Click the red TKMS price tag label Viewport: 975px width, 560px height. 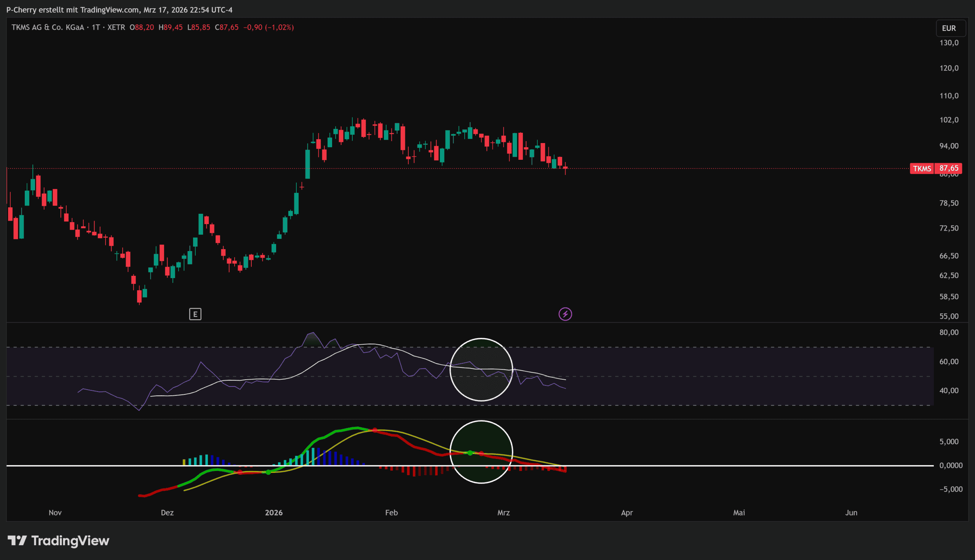tap(922, 169)
